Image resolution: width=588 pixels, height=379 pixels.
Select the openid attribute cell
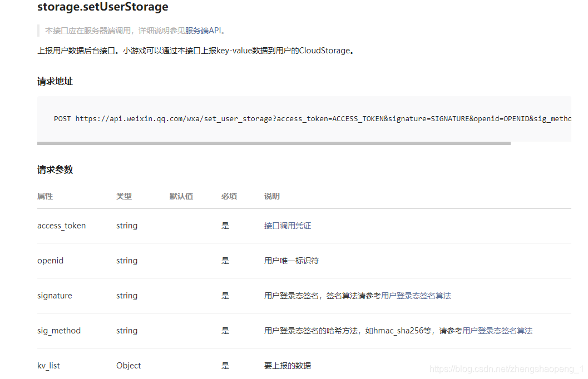point(50,261)
